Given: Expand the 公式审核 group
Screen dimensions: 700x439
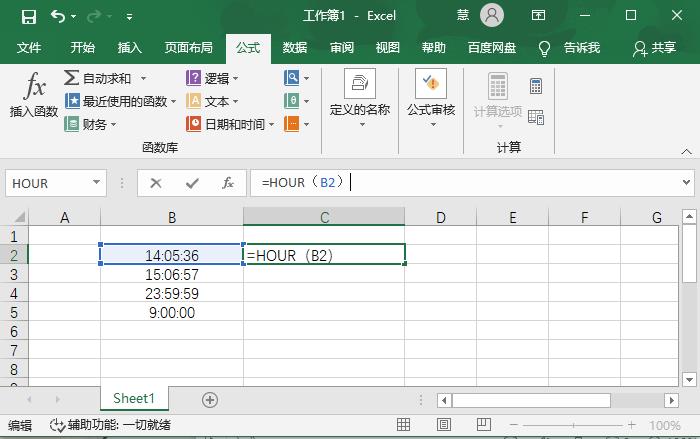Looking at the screenshot, I should (x=431, y=98).
